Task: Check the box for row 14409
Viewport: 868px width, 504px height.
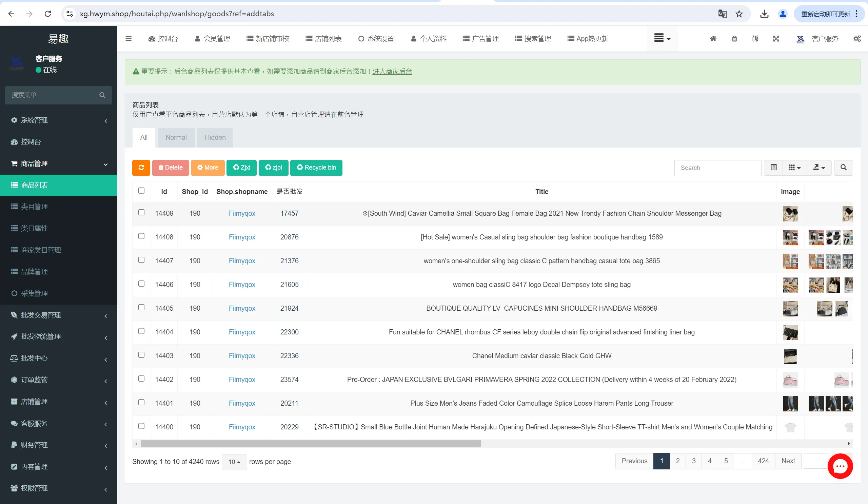Action: (141, 213)
